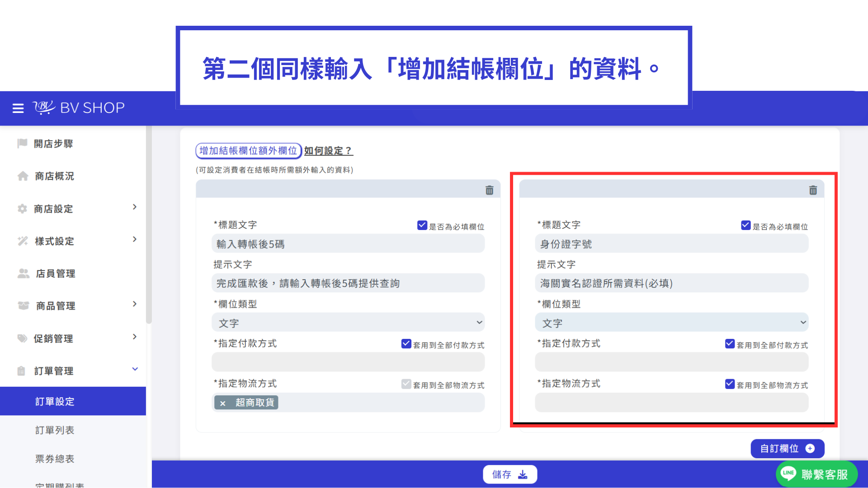868x488 pixels.
Task: Remove the 超商取貨 tag with x
Action: click(222, 403)
